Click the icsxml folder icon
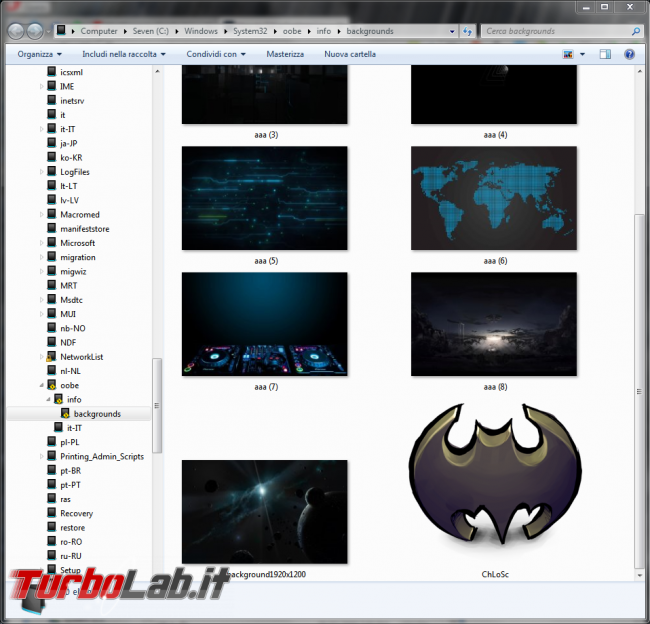This screenshot has height=624, width=650. (51, 72)
